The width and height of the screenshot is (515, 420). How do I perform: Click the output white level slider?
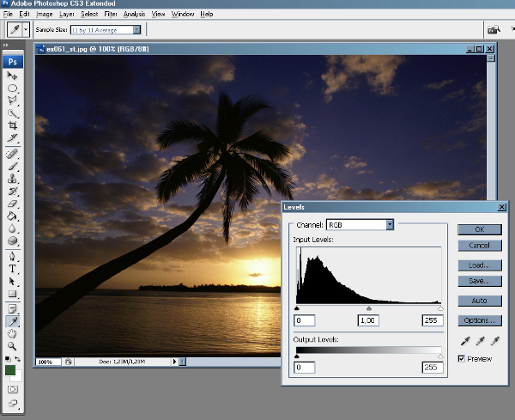[440, 356]
